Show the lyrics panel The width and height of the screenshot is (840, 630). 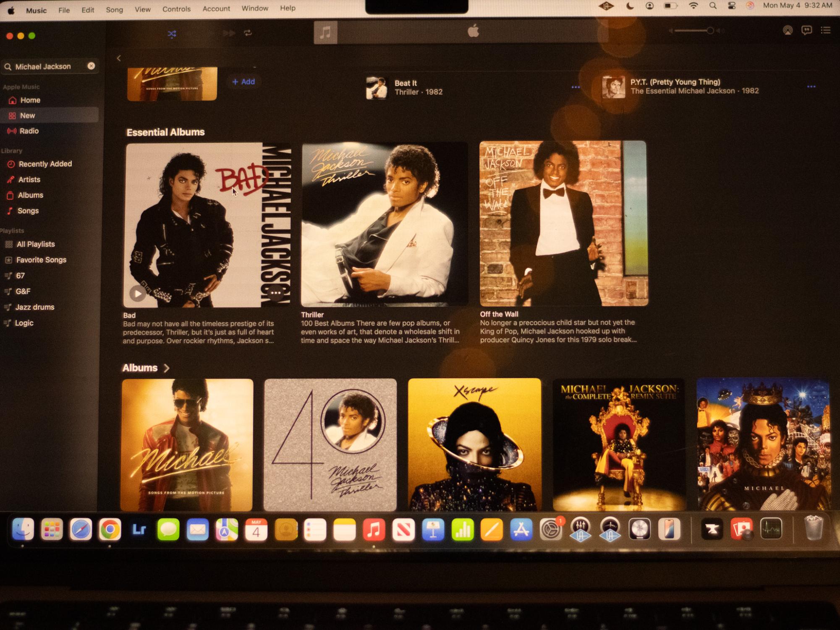click(806, 30)
